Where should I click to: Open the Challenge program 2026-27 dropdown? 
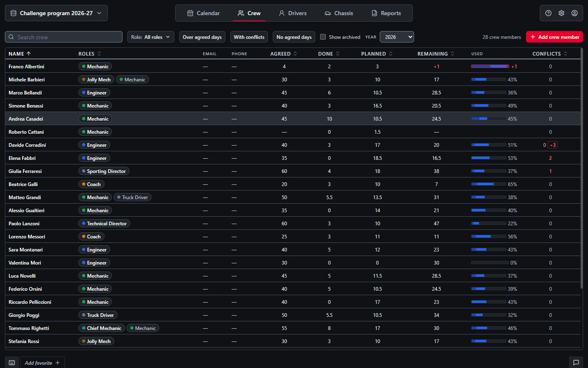tap(56, 13)
